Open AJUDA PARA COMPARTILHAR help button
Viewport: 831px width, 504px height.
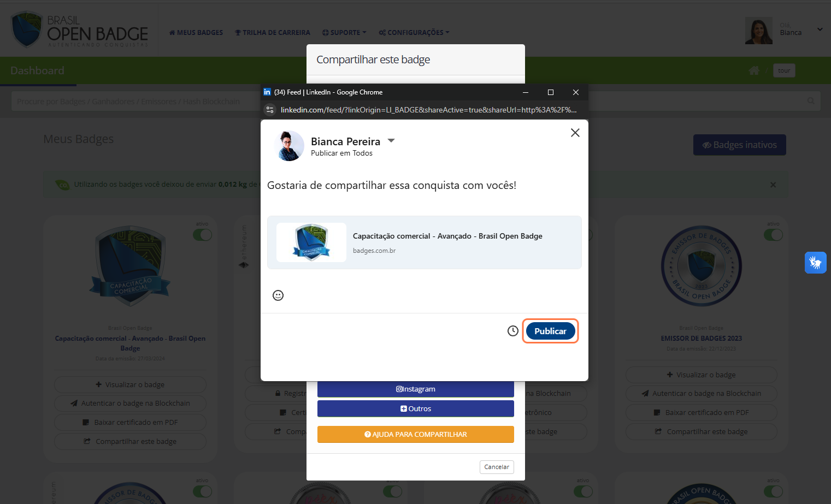click(416, 434)
